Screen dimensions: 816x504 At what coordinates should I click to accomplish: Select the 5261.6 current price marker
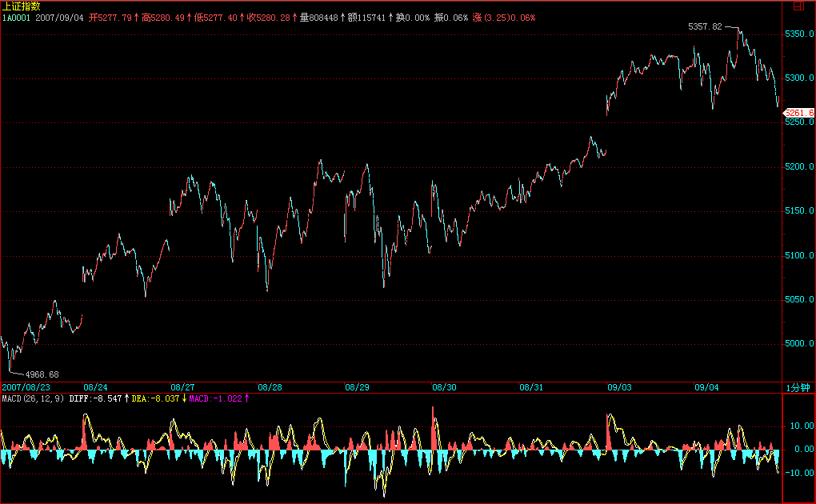pyautogui.click(x=799, y=113)
